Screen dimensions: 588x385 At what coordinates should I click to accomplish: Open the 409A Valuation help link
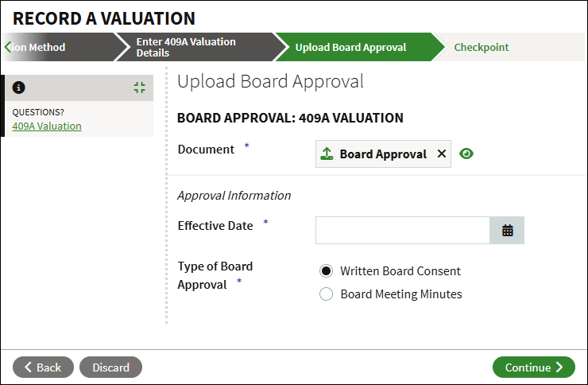[x=47, y=126]
